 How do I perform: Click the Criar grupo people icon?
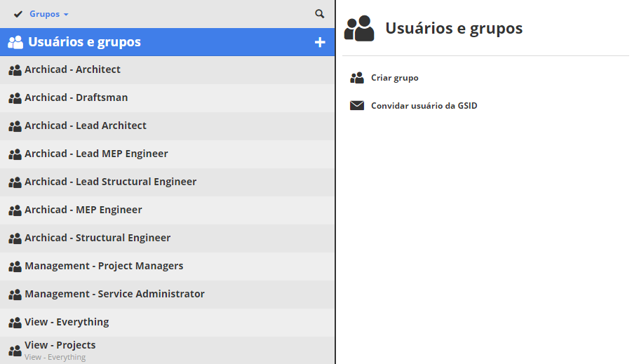point(357,78)
